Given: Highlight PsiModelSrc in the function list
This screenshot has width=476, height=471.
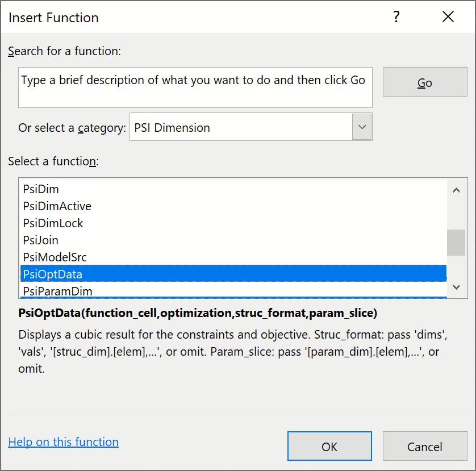Looking at the screenshot, I should (55, 257).
